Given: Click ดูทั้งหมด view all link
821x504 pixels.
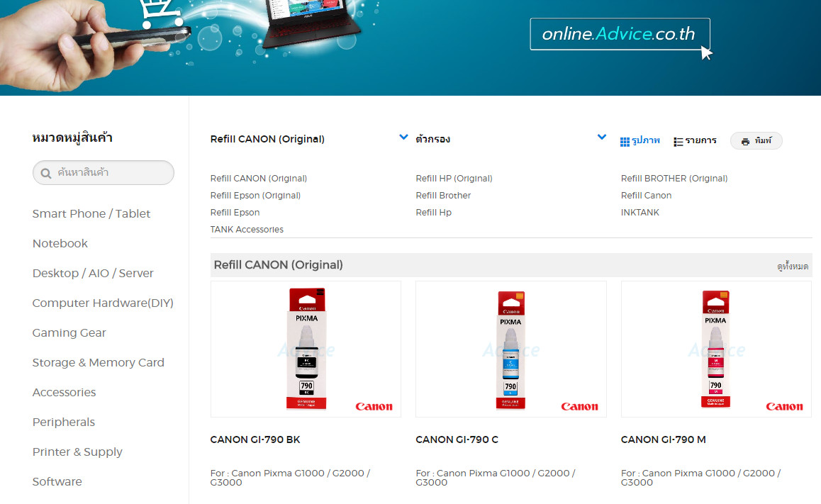Looking at the screenshot, I should (x=792, y=266).
